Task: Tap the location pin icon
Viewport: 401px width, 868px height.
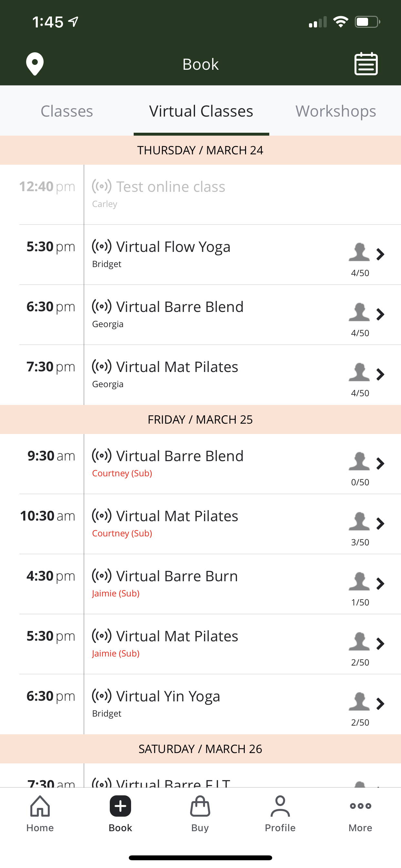Action: click(35, 64)
